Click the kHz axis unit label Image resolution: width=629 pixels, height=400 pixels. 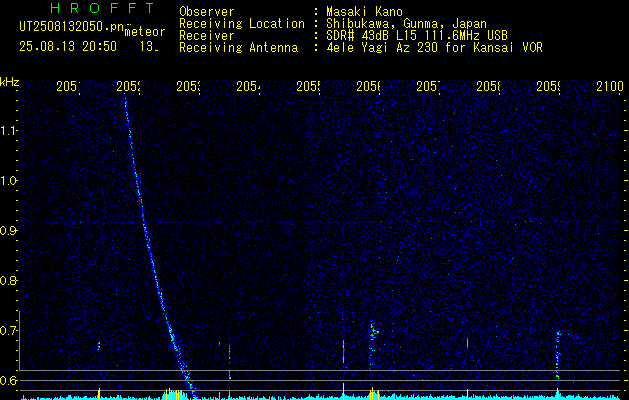tap(9, 83)
